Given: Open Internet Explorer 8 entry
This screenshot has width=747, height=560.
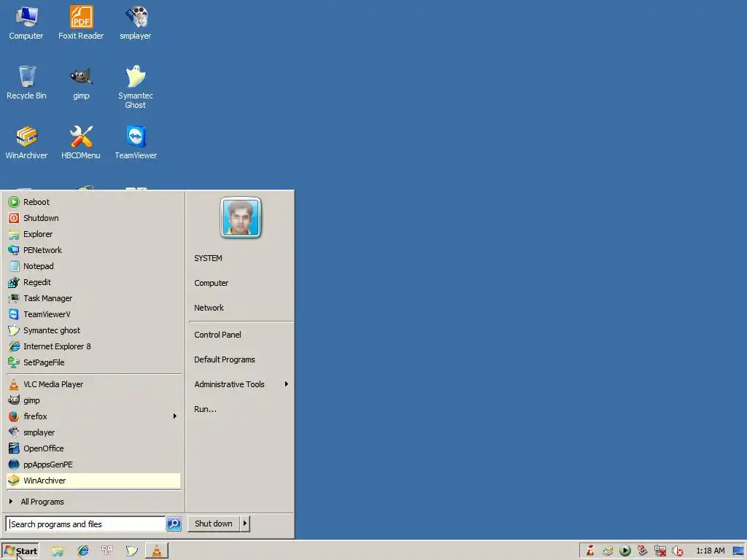Looking at the screenshot, I should point(93,346).
